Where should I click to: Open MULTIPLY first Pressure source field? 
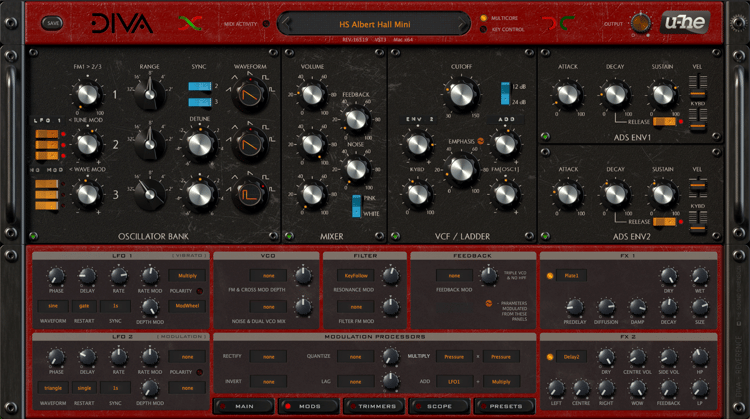pyautogui.click(x=454, y=357)
